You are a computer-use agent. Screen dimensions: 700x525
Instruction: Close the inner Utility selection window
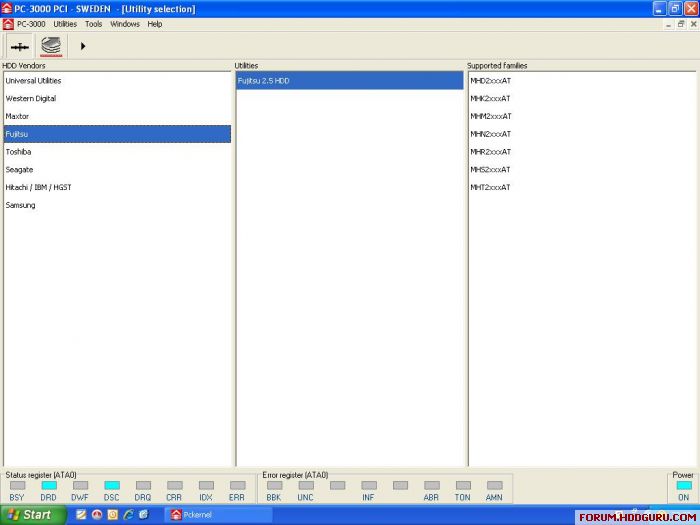(x=694, y=24)
